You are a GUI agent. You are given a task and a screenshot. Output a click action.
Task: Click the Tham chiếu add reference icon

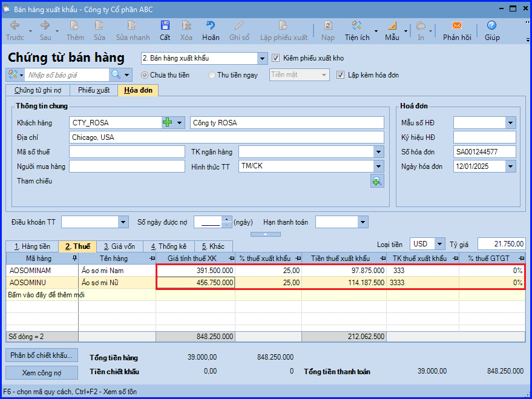click(377, 181)
